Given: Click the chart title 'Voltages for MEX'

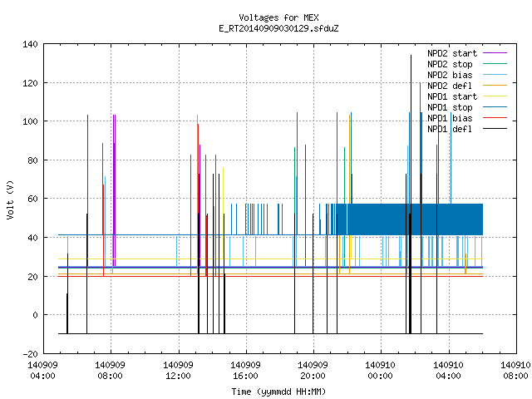Looking at the screenshot, I should click(278, 17).
